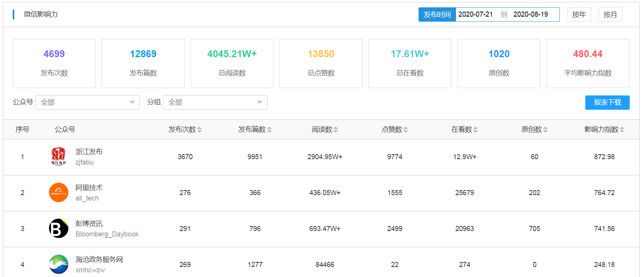Switch to 按月 monthly view
The image size is (644, 277).
click(610, 15)
